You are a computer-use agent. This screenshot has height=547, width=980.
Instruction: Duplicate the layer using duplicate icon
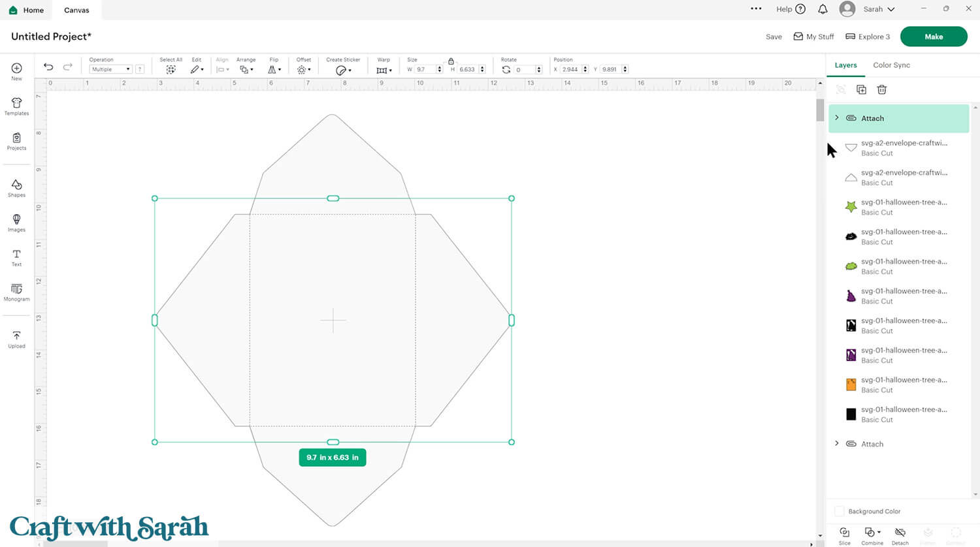pyautogui.click(x=861, y=89)
